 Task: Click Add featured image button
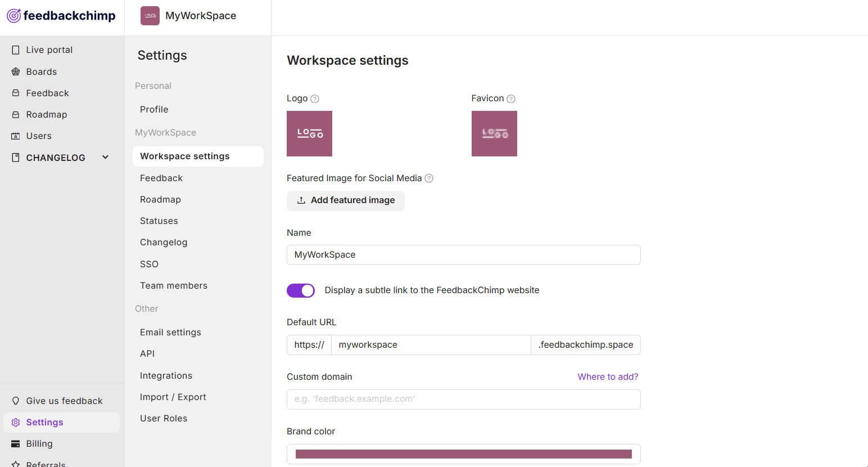(346, 200)
